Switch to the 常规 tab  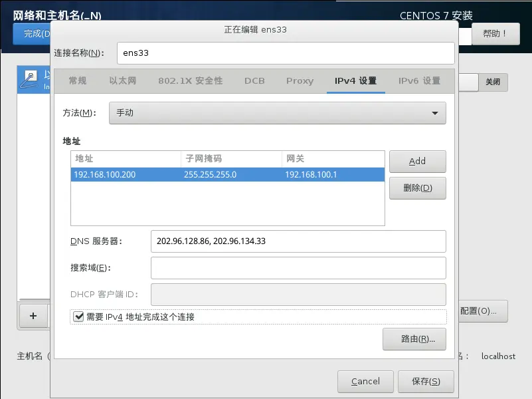pos(78,81)
